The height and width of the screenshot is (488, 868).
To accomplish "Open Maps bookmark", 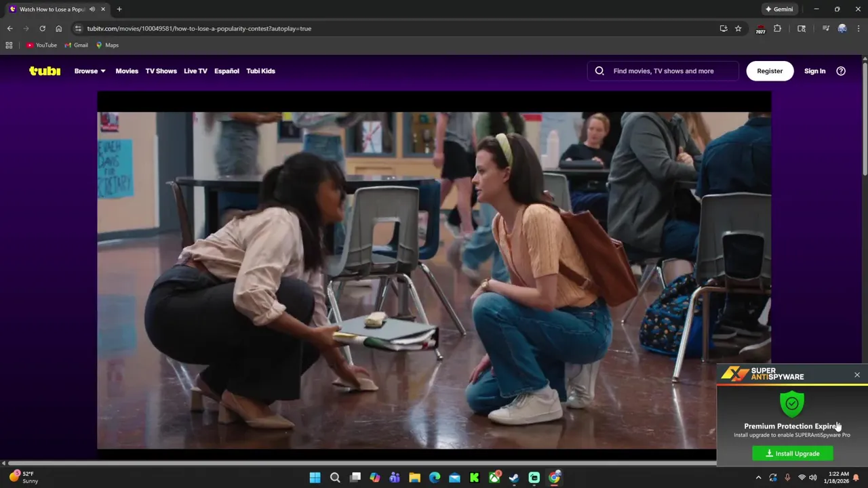I will tap(107, 45).
